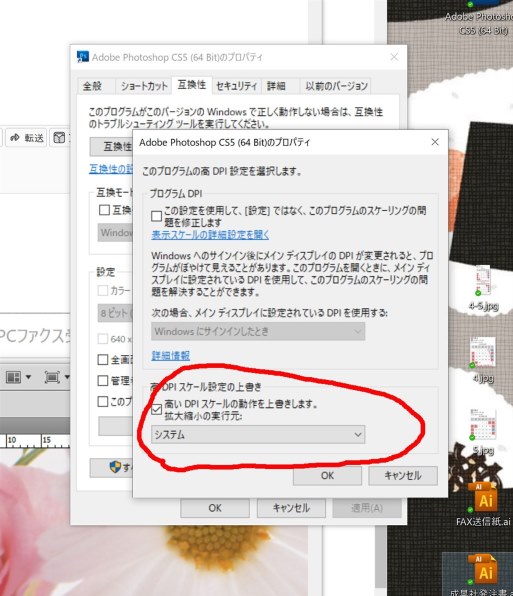Click the 互換性 troubleshooter button

click(111, 146)
